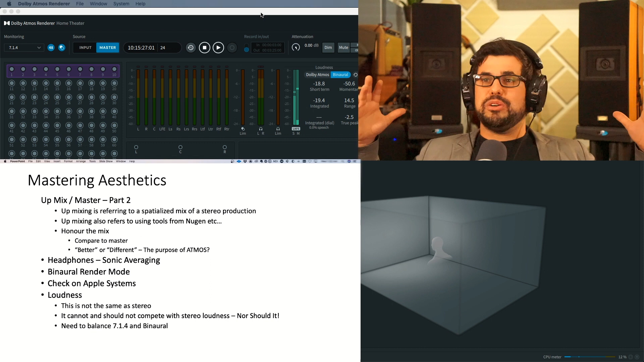Viewport: 644px width, 362px height.
Task: Open the Apple menu in top bar
Action: [9, 4]
